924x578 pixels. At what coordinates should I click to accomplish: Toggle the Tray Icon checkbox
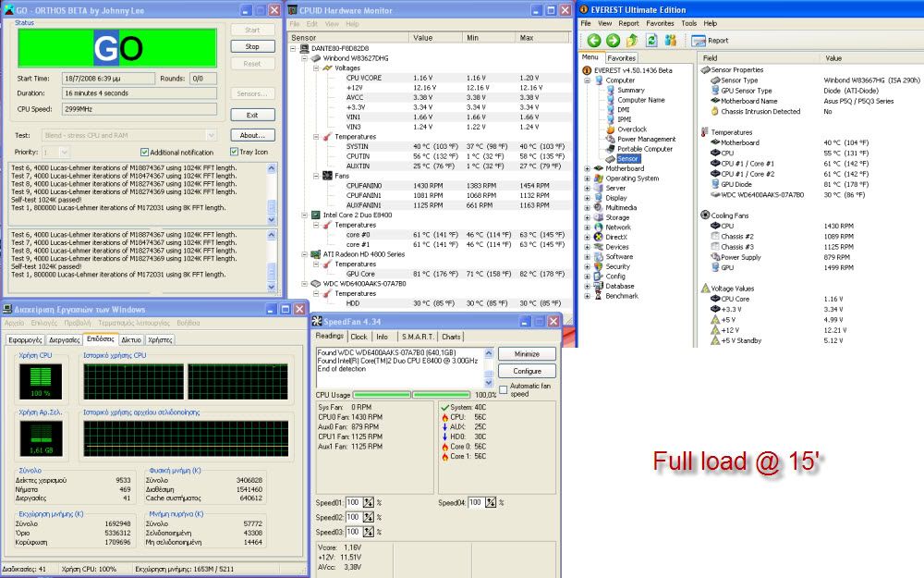[235, 152]
